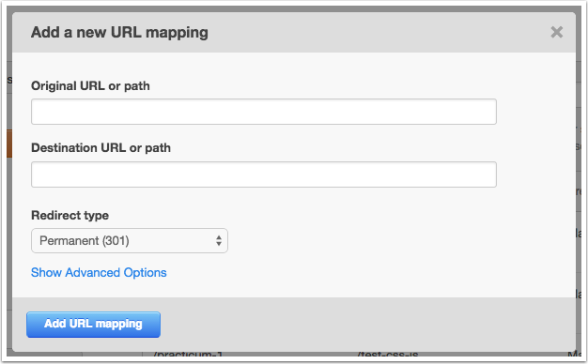The width and height of the screenshot is (588, 364).
Task: Close the Add a new URL mapping dialog
Action: point(556,32)
